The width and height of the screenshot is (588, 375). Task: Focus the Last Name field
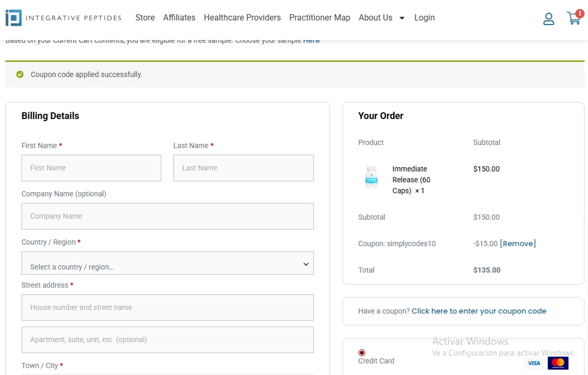(243, 168)
